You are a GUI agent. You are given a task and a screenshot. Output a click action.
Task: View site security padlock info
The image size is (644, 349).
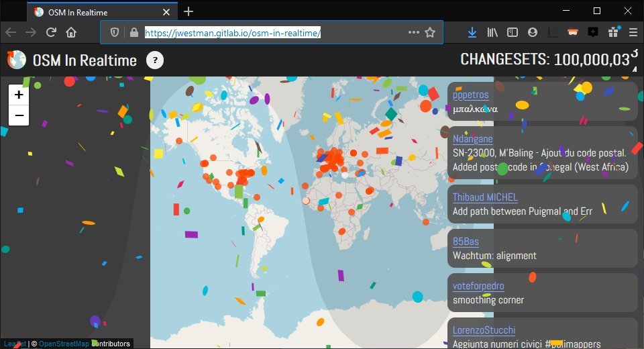tap(134, 32)
